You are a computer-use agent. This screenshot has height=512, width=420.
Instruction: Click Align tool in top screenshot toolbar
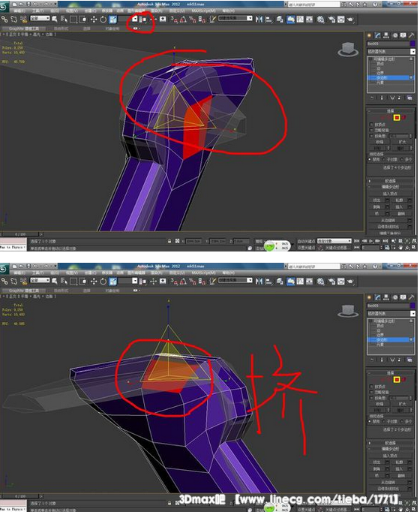click(x=268, y=20)
